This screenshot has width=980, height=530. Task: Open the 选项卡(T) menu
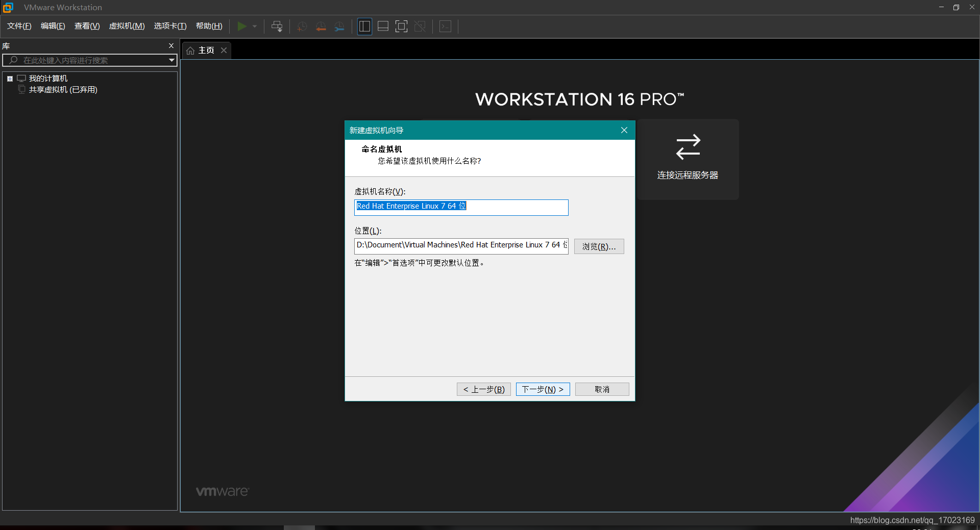tap(170, 26)
